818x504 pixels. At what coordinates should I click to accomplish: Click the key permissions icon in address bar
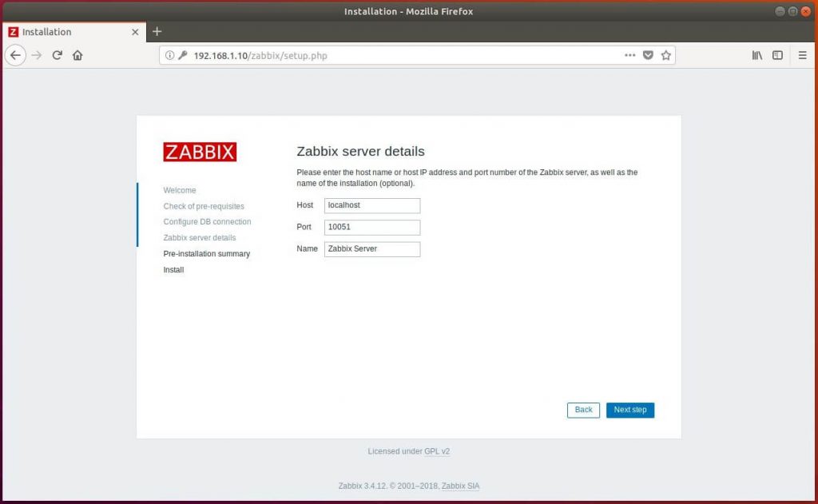click(x=183, y=55)
